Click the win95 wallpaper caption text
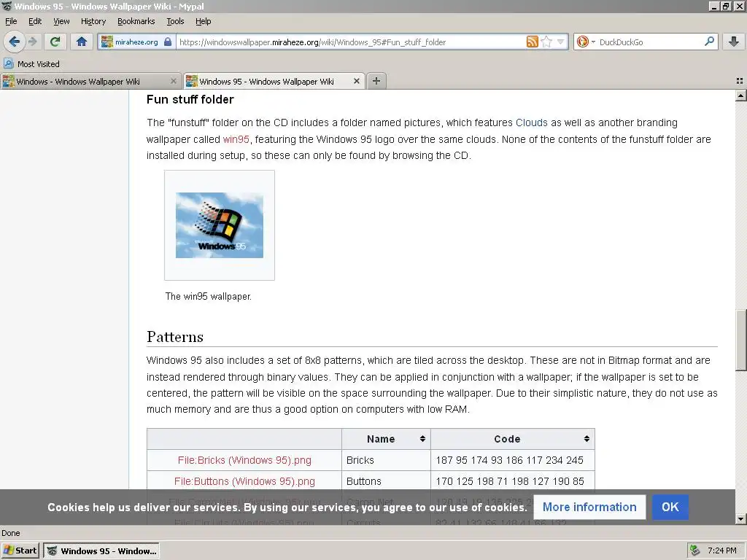This screenshot has height=560, width=747. [208, 296]
